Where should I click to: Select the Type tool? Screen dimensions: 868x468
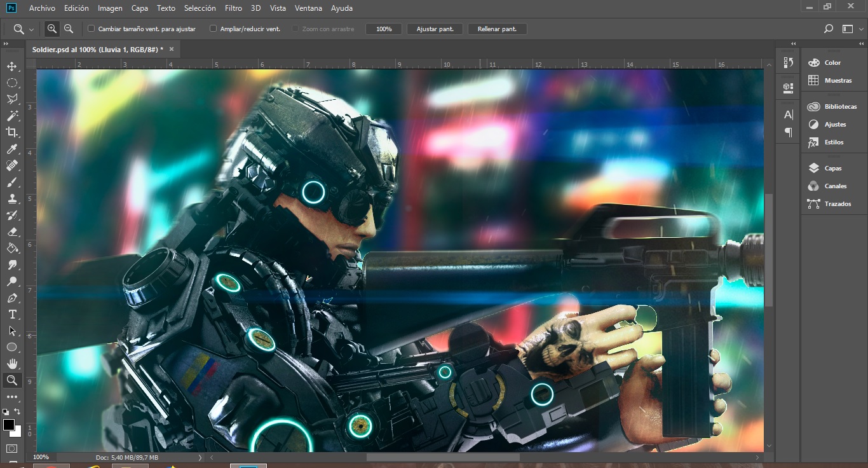coord(12,314)
